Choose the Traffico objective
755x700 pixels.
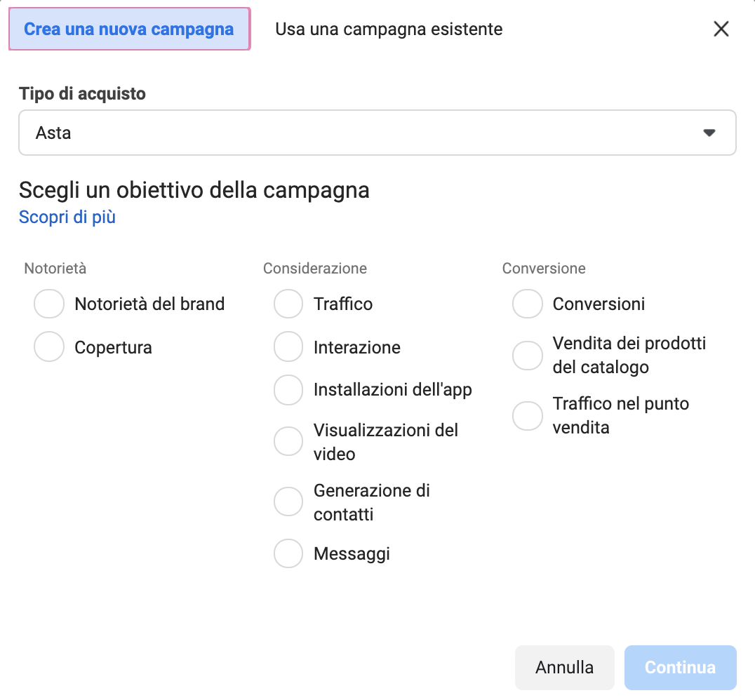tap(288, 304)
